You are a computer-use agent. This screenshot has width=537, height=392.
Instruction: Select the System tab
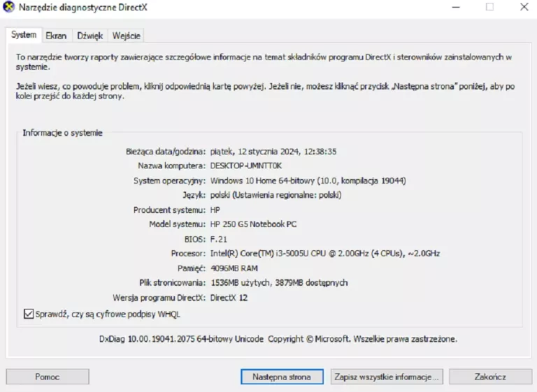(x=24, y=35)
